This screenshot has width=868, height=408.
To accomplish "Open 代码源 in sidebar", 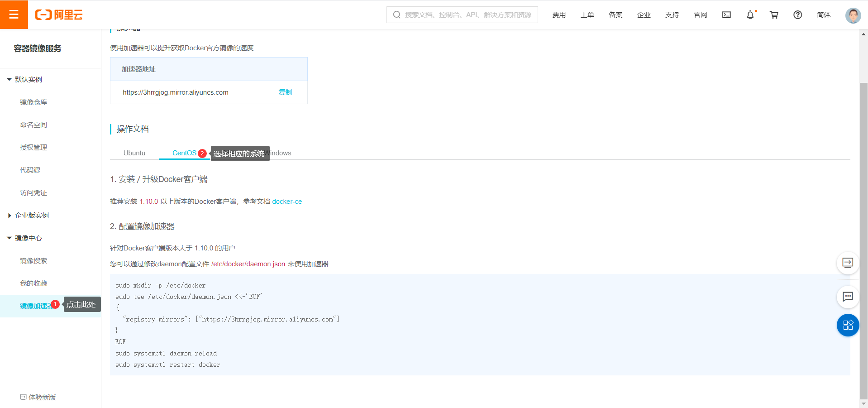I will (x=30, y=170).
